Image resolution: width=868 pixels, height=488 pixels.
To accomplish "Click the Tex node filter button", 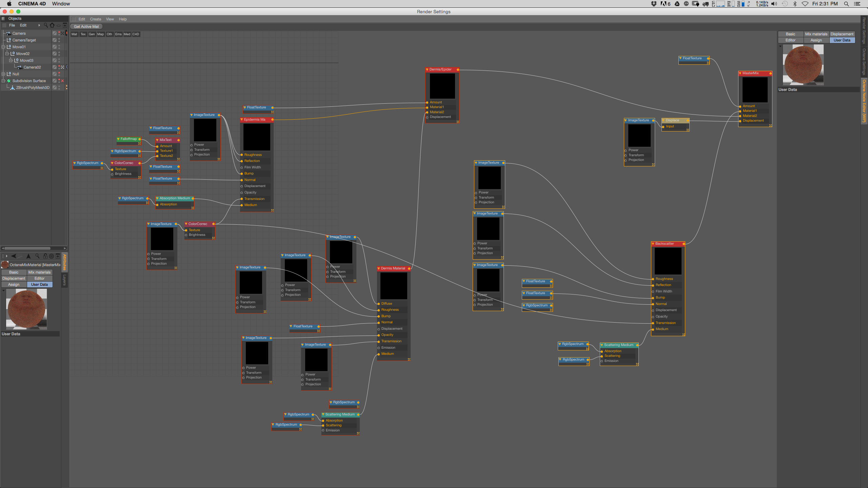I will tap(83, 34).
